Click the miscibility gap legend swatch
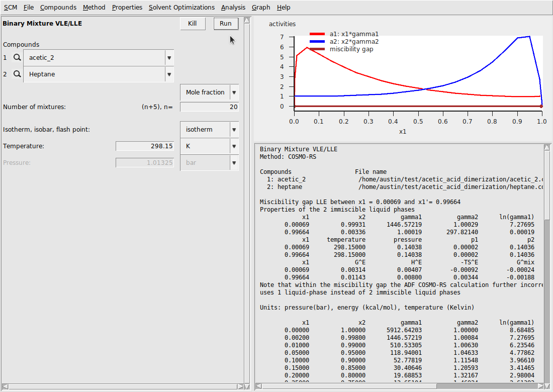The height and width of the screenshot is (392, 553). pos(317,49)
